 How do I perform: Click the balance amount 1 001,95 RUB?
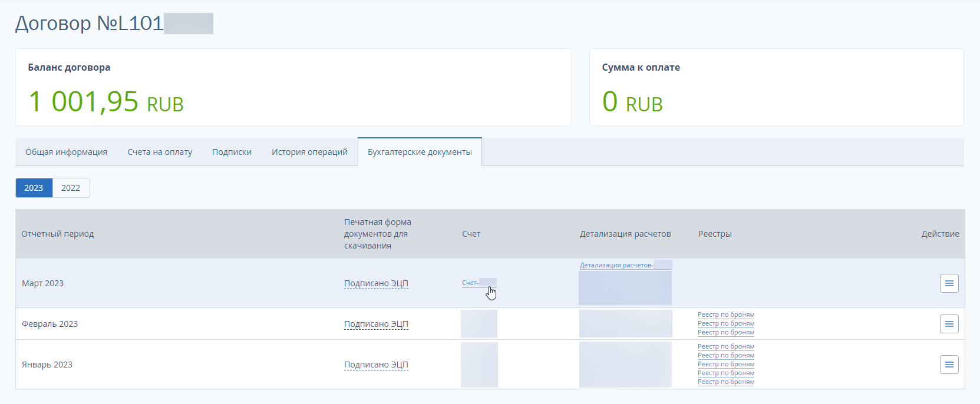[x=106, y=101]
